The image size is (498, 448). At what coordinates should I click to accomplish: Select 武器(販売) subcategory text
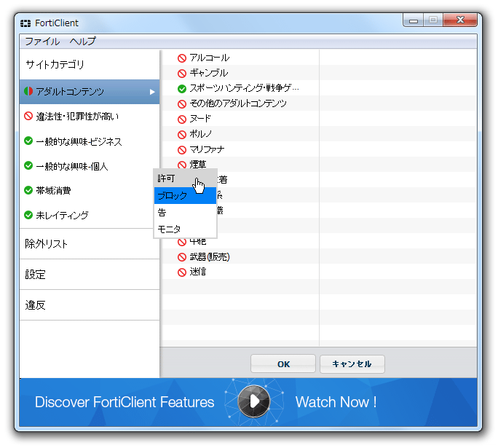coord(210,256)
